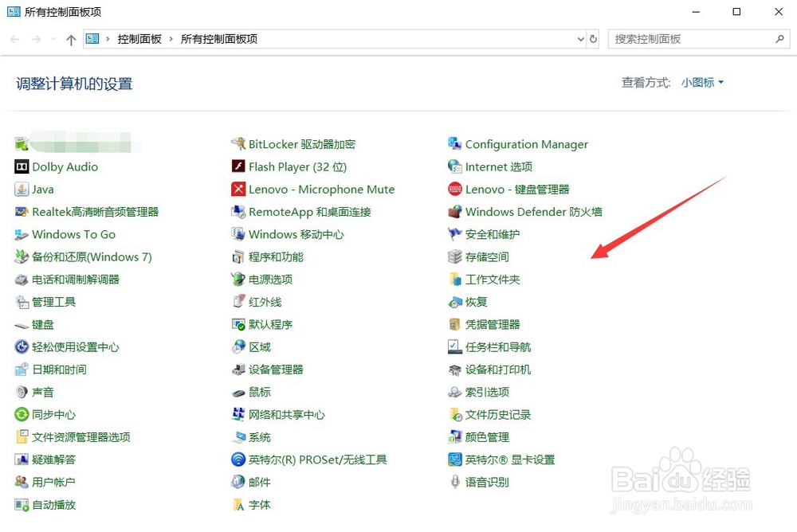The image size is (797, 532).
Task: Open the 程序和功能 link
Action: coord(276,256)
